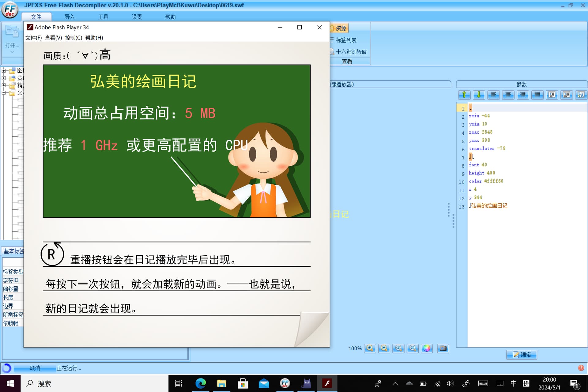Screen dimensions: 588x392
Task: Click the red error indicator in status bar
Action: [x=581, y=368]
